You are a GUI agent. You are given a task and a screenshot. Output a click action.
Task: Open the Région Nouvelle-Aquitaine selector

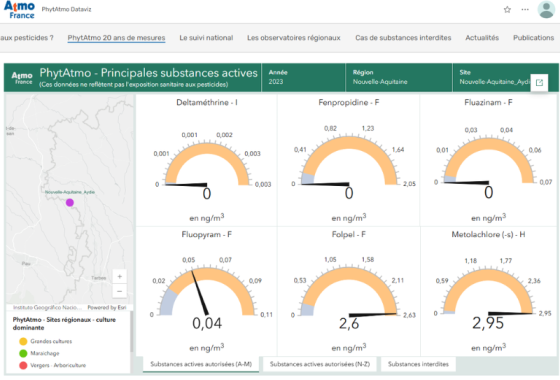pyautogui.click(x=399, y=77)
